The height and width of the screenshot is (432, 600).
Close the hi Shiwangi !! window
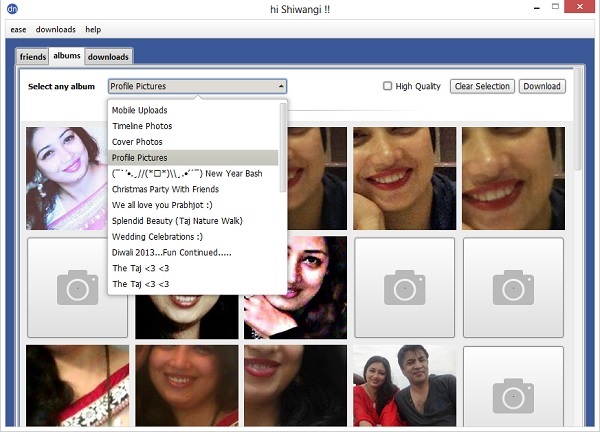coord(580,7)
